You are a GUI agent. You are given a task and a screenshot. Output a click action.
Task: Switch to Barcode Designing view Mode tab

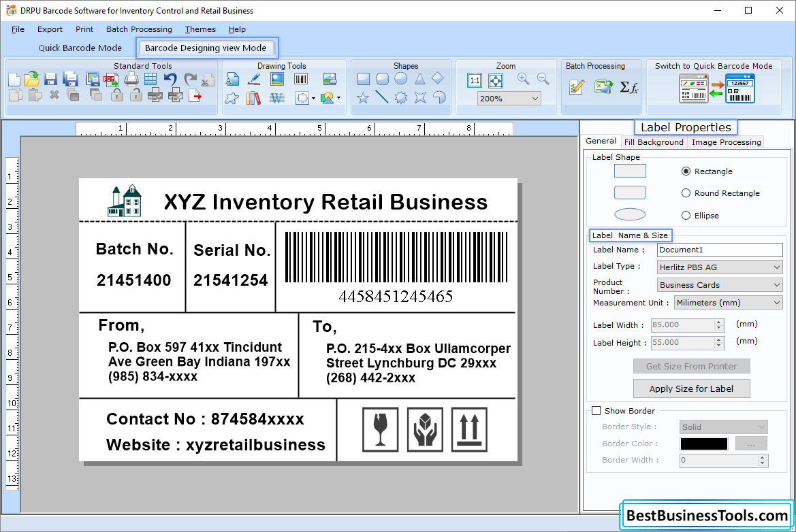point(206,48)
